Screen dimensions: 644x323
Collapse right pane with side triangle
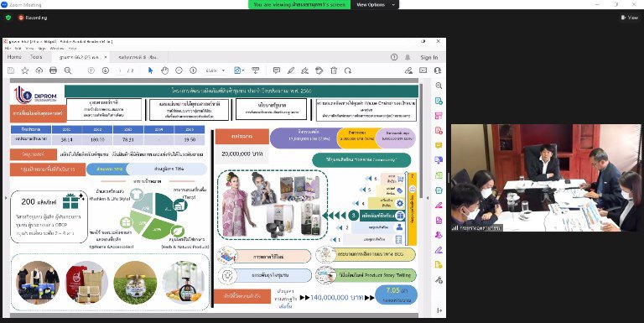(x=427, y=198)
